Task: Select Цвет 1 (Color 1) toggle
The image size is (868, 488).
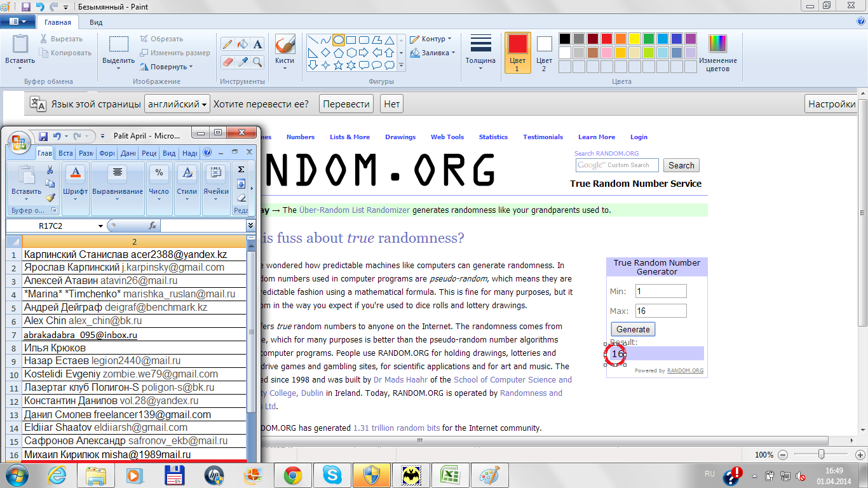Action: point(517,53)
